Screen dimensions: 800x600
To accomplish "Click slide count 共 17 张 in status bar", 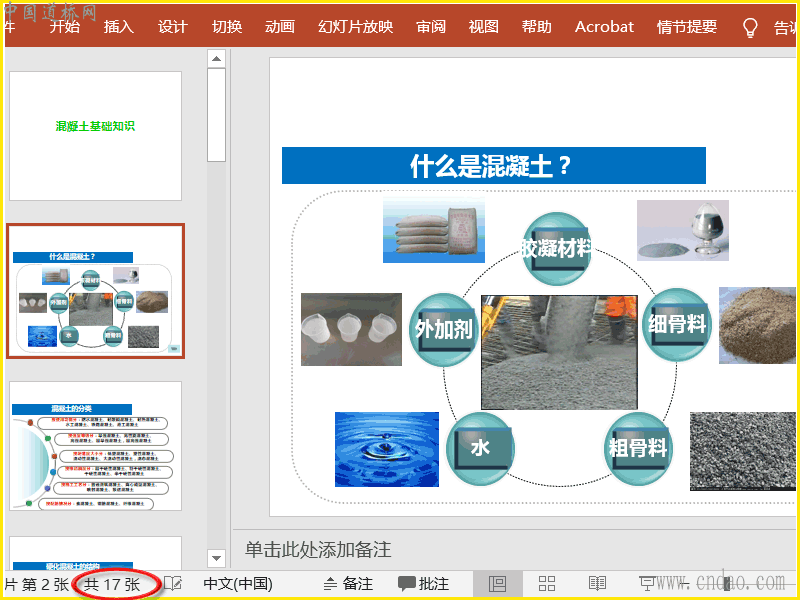I will point(112,584).
